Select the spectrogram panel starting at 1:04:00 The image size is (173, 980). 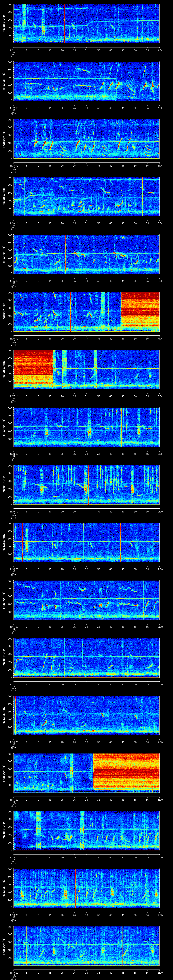click(x=86, y=197)
